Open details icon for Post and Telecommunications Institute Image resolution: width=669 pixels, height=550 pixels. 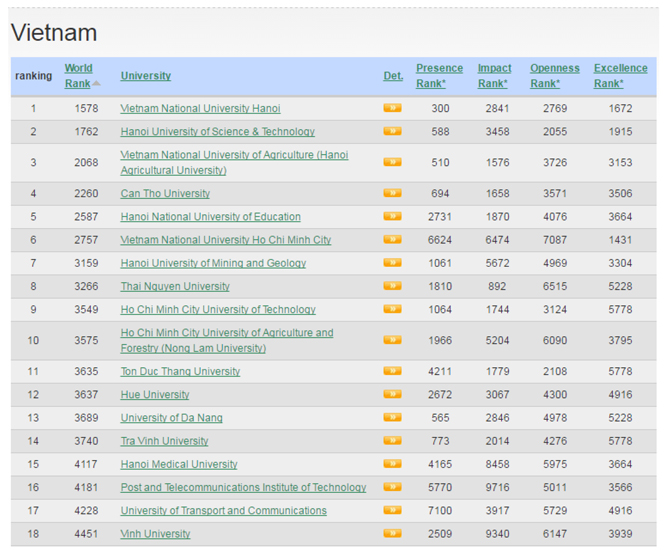pos(392,487)
